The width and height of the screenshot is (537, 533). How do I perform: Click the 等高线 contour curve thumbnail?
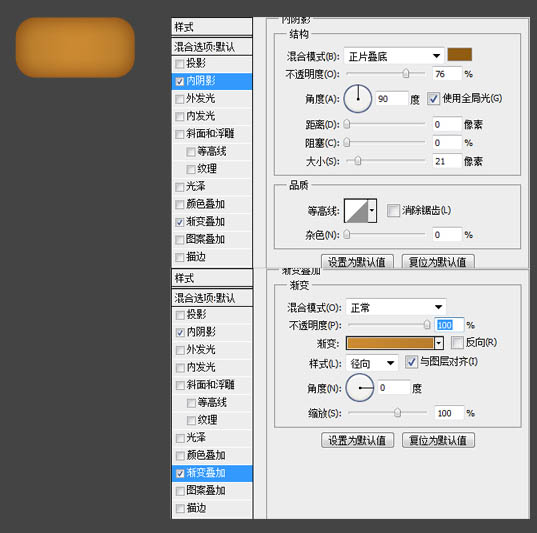point(356,210)
